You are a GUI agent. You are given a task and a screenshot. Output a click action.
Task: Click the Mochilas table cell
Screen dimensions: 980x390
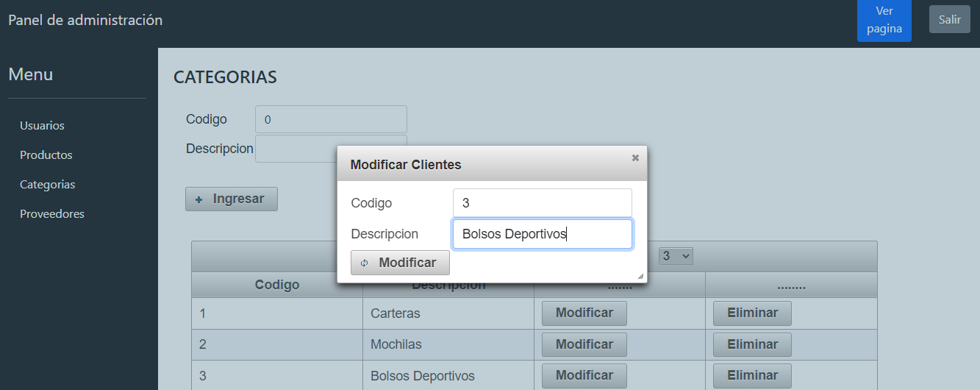(448, 344)
